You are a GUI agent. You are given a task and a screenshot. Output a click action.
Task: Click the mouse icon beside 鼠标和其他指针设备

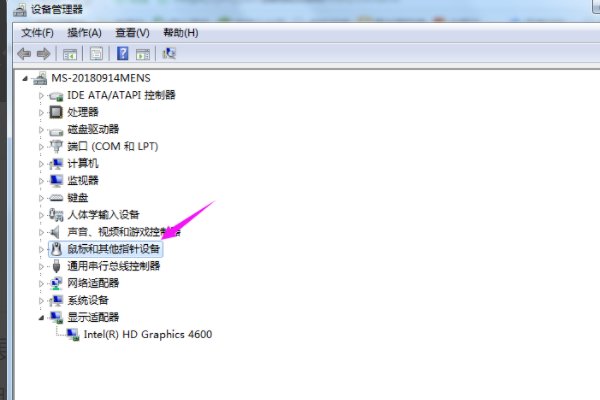[56, 248]
